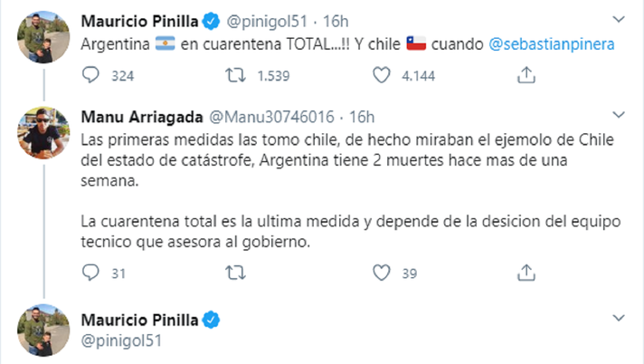Open @Manu30746016 handle link

272,116
